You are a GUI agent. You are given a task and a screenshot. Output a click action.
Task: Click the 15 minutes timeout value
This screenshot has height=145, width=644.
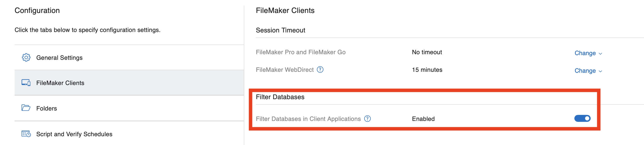click(x=427, y=70)
